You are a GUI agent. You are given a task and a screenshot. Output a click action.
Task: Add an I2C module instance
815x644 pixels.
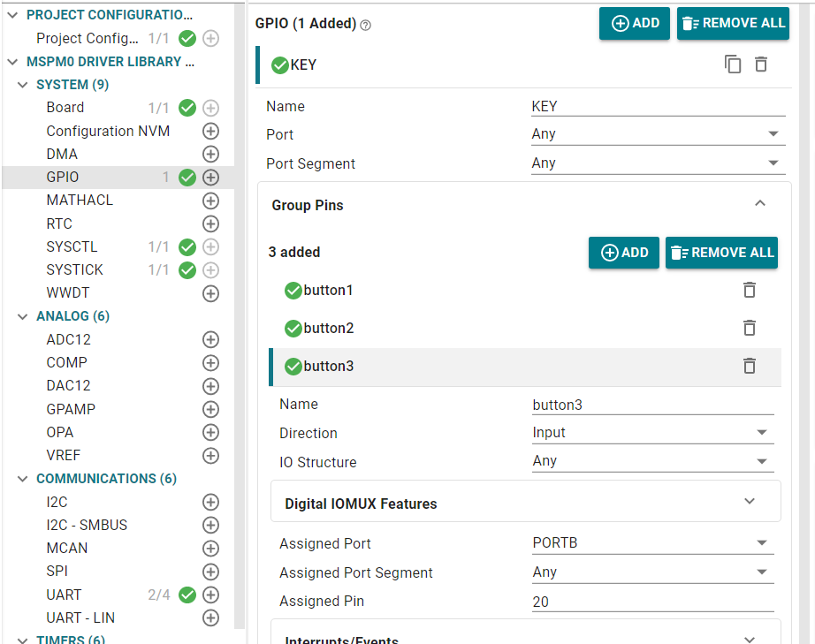(x=210, y=503)
